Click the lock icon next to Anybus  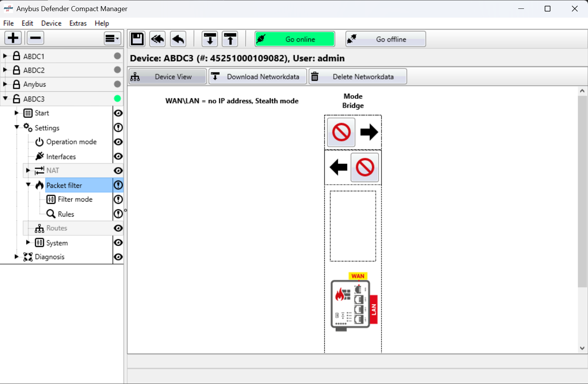16,84
